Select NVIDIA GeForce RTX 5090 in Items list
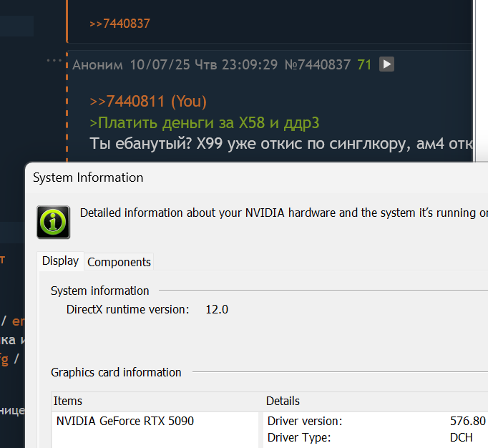 tap(125, 421)
